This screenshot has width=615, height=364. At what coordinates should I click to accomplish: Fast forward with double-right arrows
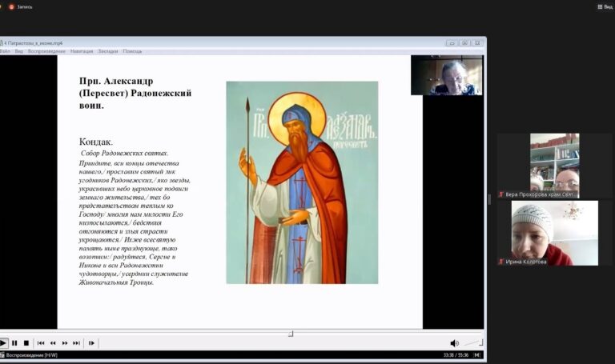65,343
